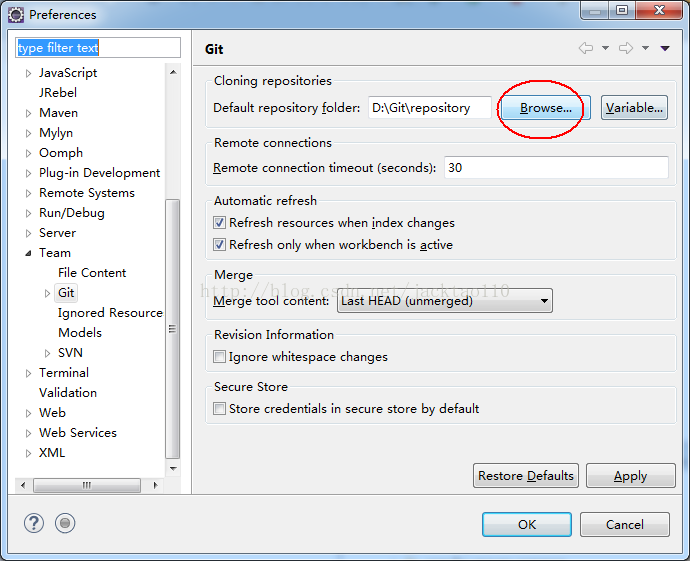Open the Help question mark icon
The width and height of the screenshot is (690, 561).
tap(34, 523)
